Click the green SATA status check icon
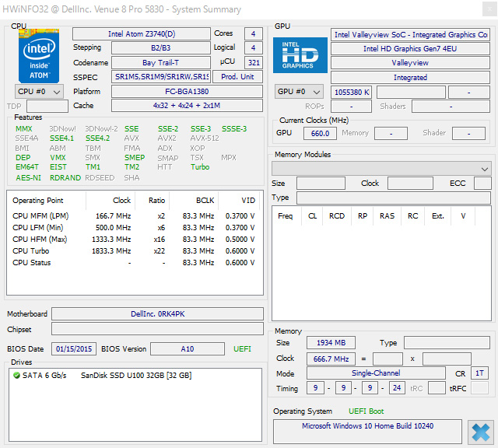Screen dimensions: 498x448 click(16, 376)
